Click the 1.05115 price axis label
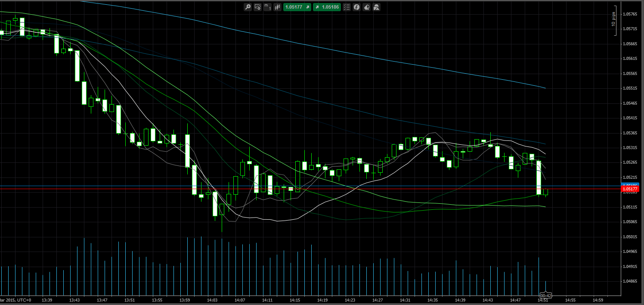 (x=630, y=207)
